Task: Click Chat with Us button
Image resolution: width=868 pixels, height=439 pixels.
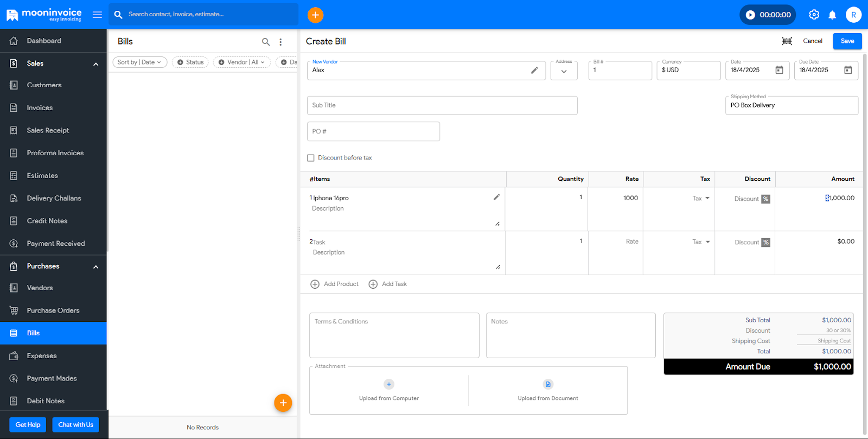Action: click(76, 425)
